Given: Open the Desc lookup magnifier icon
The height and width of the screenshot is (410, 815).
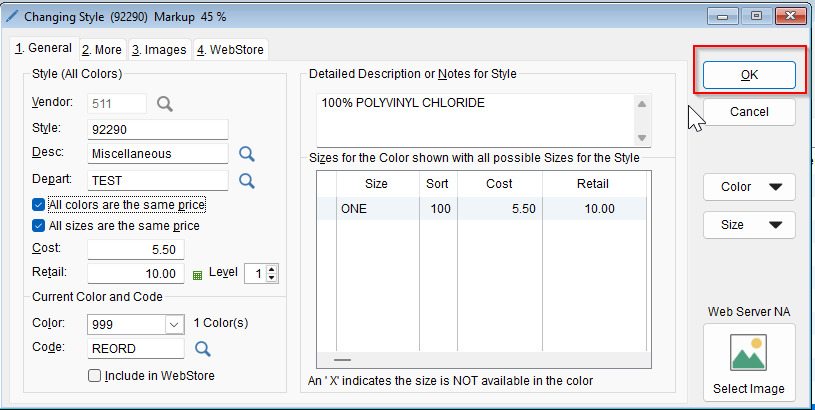Looking at the screenshot, I should pos(246,154).
